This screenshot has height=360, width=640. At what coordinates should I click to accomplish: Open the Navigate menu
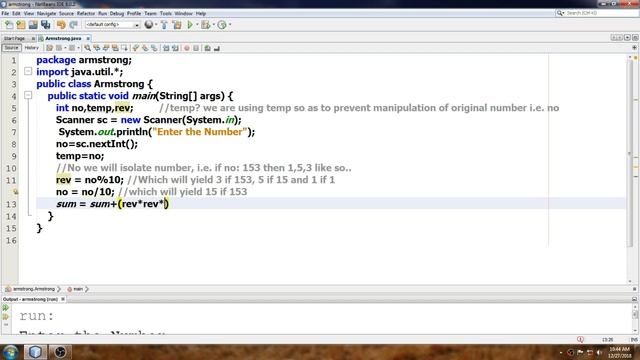46,13
